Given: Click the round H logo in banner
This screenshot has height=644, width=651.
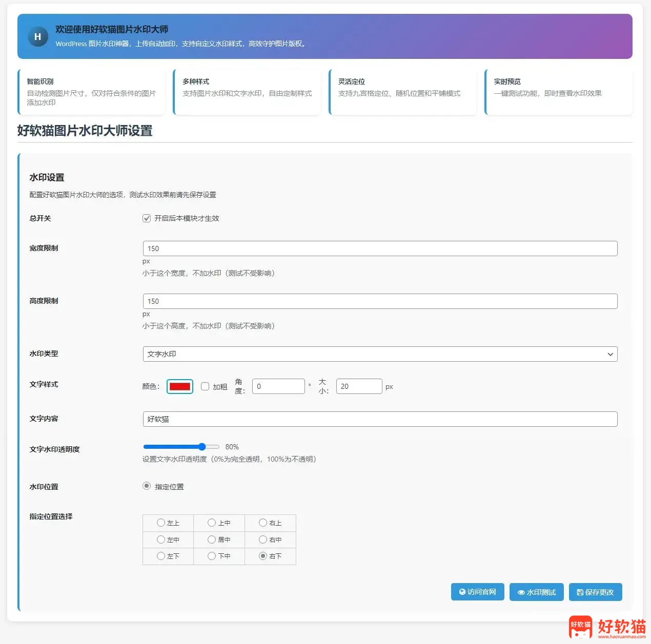Looking at the screenshot, I should pos(37,37).
